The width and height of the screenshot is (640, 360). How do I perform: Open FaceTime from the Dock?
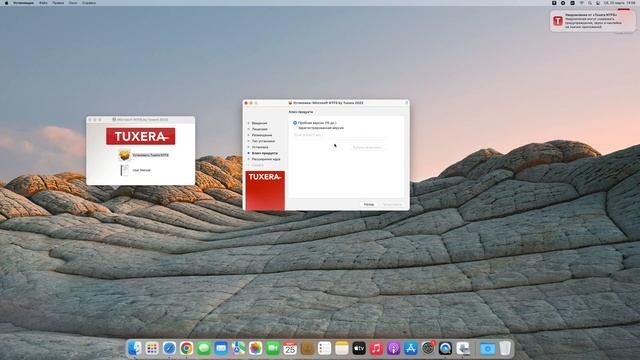pos(273,348)
